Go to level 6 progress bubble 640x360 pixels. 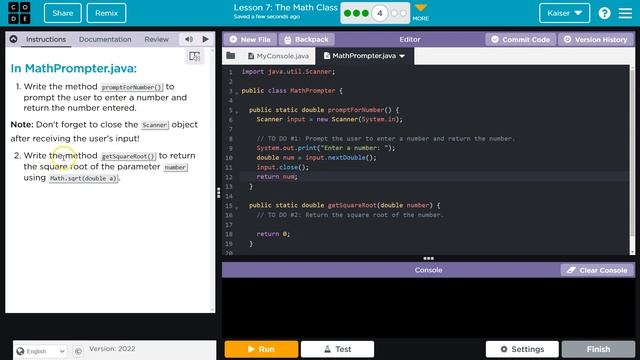pos(403,13)
